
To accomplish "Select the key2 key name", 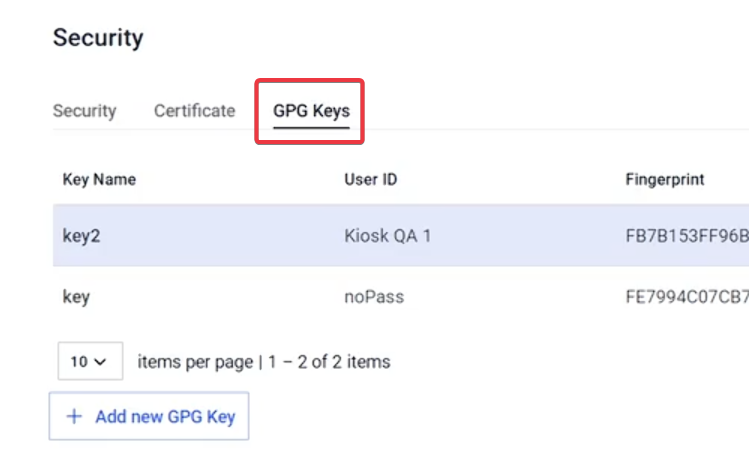I will 81,237.
